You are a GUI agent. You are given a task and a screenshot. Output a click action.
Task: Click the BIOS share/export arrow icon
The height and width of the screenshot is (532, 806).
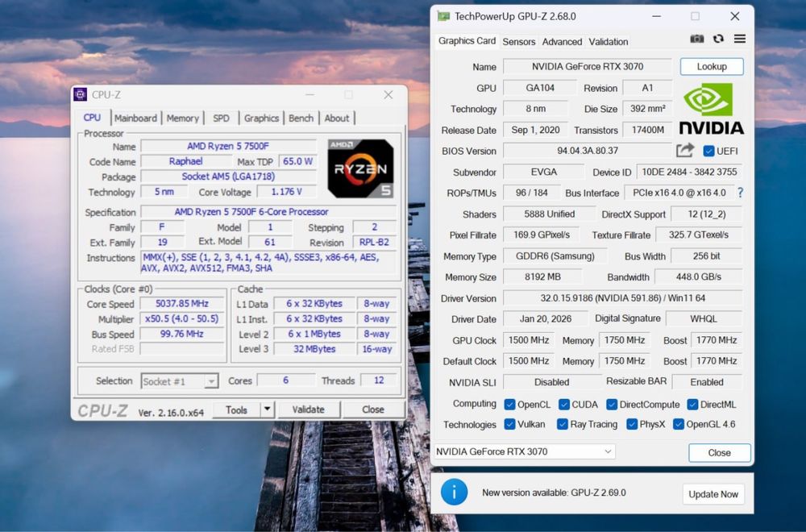click(x=684, y=151)
